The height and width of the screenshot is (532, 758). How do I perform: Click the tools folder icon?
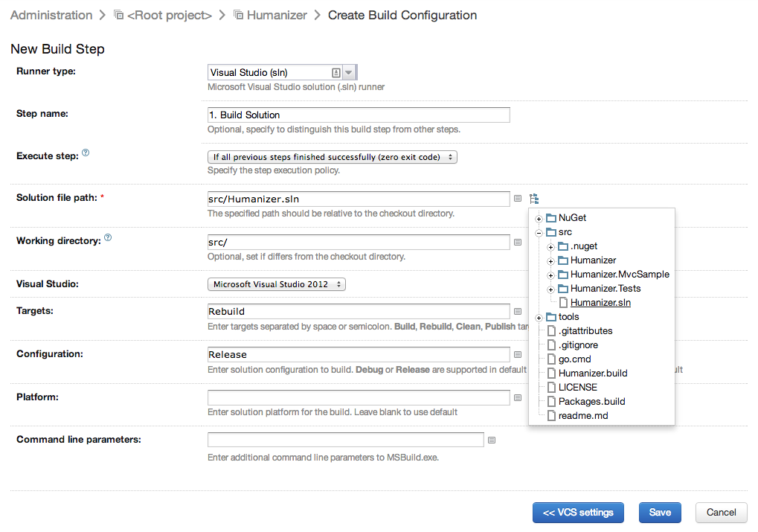[x=551, y=317]
